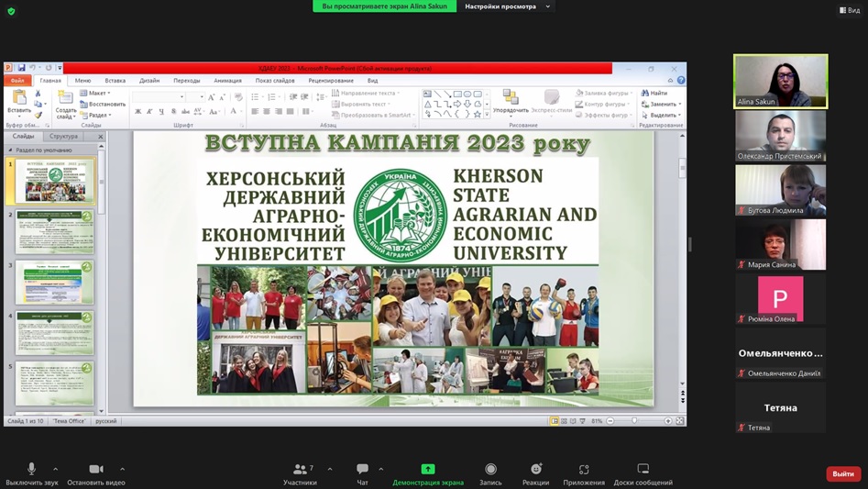Select the triangle shape in shapes gallery
868x489 pixels.
pyautogui.click(x=427, y=104)
